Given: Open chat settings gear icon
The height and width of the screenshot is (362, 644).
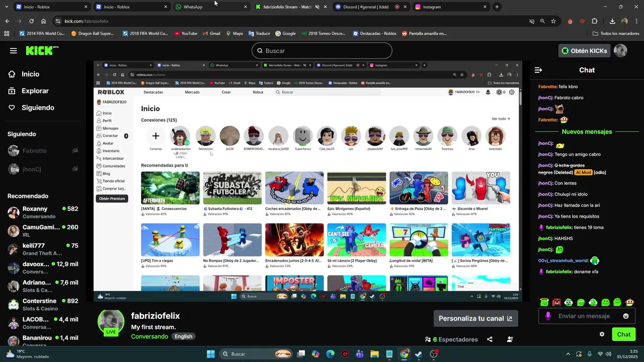Looking at the screenshot, I should click(602, 334).
